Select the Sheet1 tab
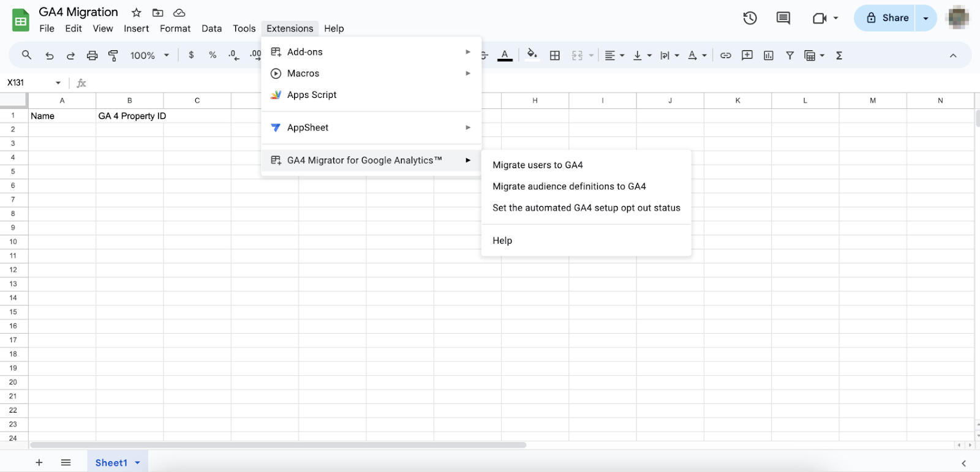The height and width of the screenshot is (472, 980). [111, 463]
